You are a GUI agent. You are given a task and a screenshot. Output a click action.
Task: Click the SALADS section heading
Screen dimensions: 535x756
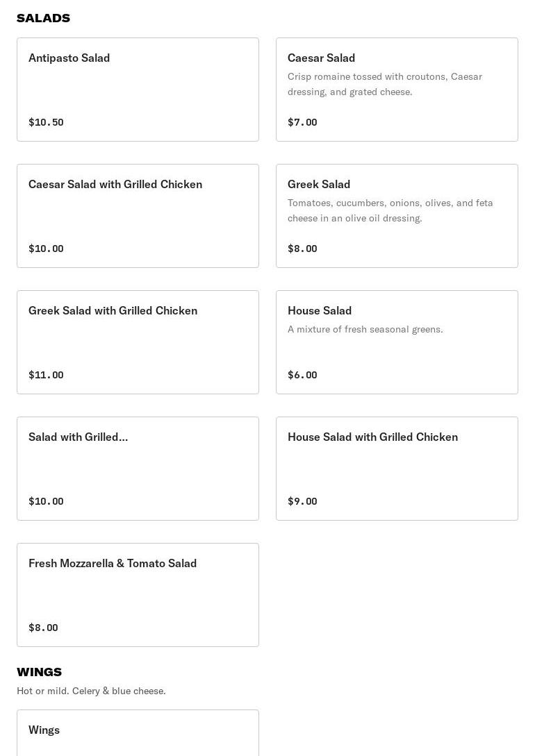click(43, 18)
